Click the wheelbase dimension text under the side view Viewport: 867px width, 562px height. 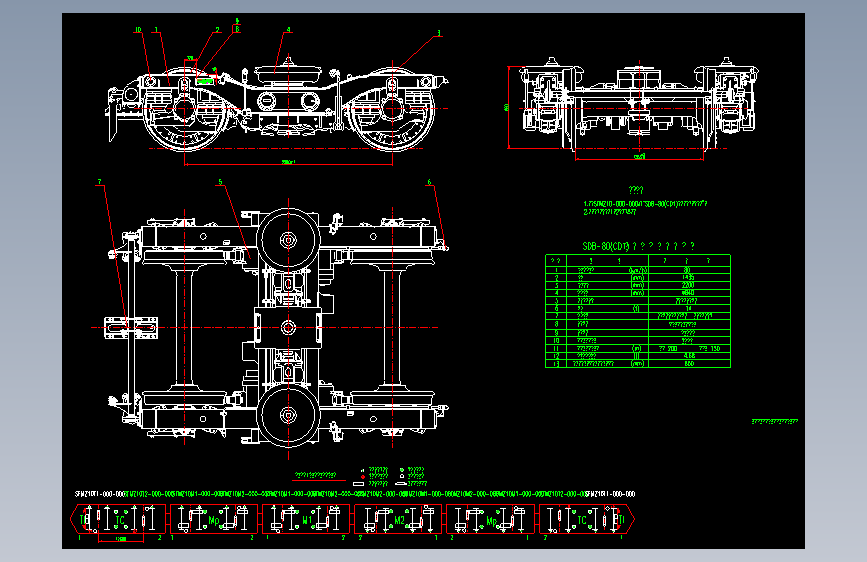[x=289, y=162]
